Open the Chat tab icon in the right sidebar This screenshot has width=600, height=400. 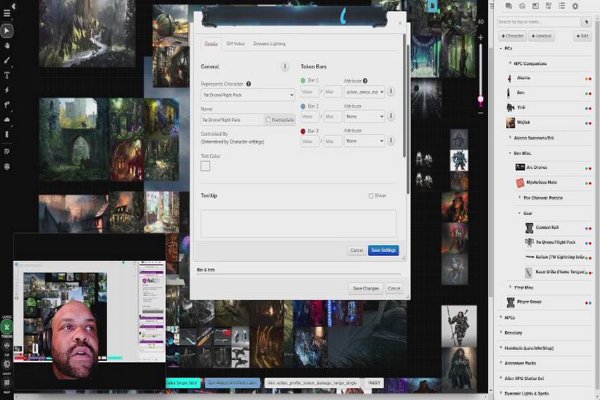[509, 6]
